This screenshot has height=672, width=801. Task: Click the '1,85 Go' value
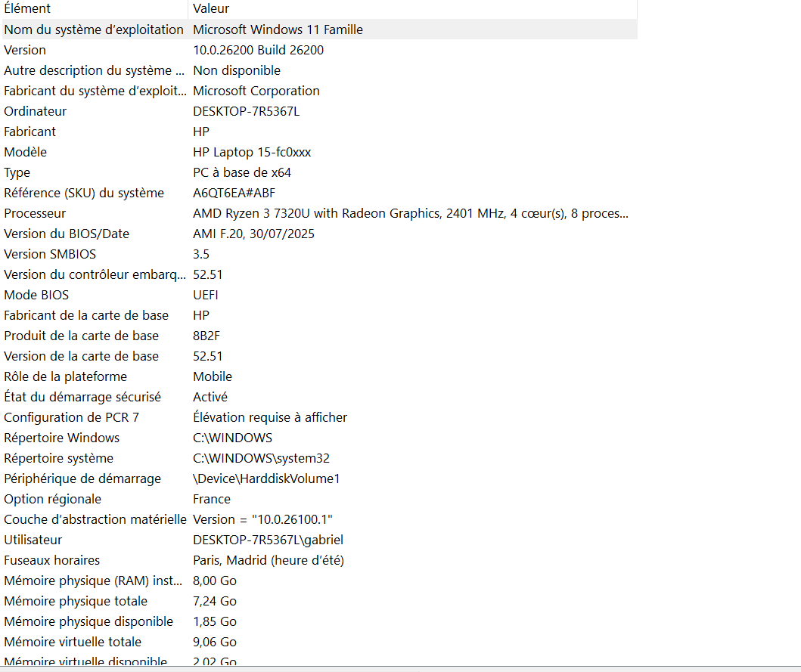pyautogui.click(x=215, y=622)
